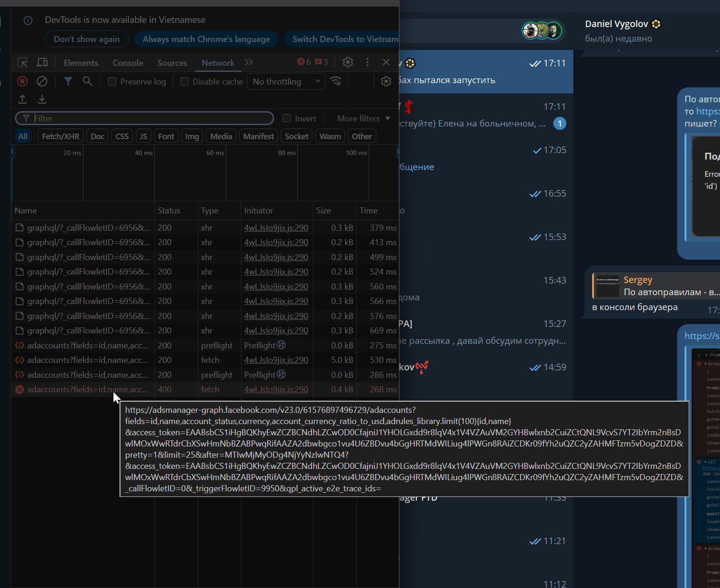Toggle the Media filter
Image resolution: width=720 pixels, height=588 pixels.
click(221, 136)
